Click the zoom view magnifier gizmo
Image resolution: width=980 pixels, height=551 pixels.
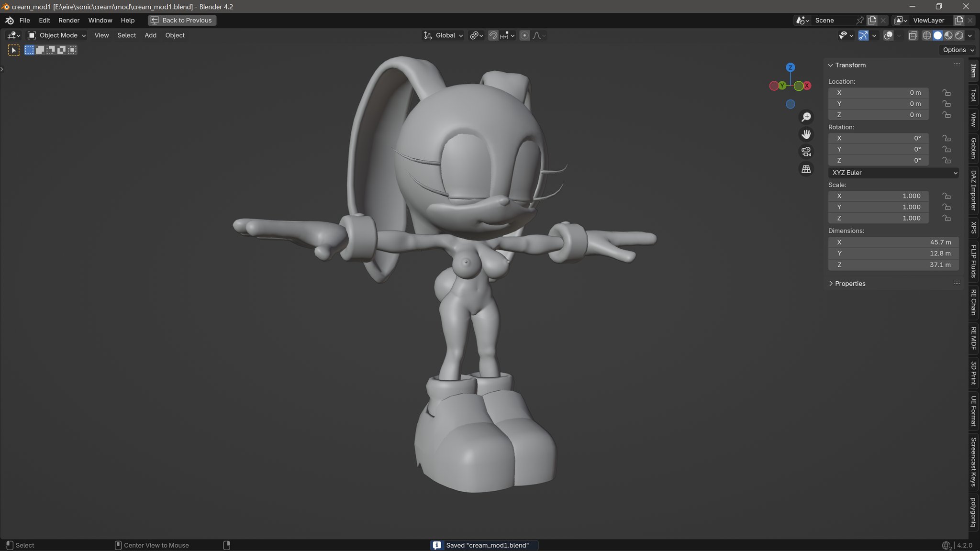click(x=806, y=117)
